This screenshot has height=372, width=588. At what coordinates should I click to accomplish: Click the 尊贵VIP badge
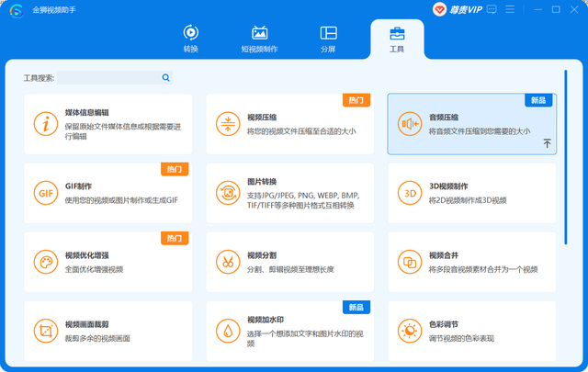pos(458,9)
